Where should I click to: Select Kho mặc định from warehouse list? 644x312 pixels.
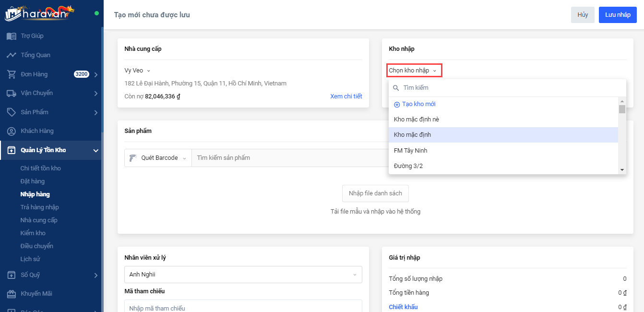(412, 135)
